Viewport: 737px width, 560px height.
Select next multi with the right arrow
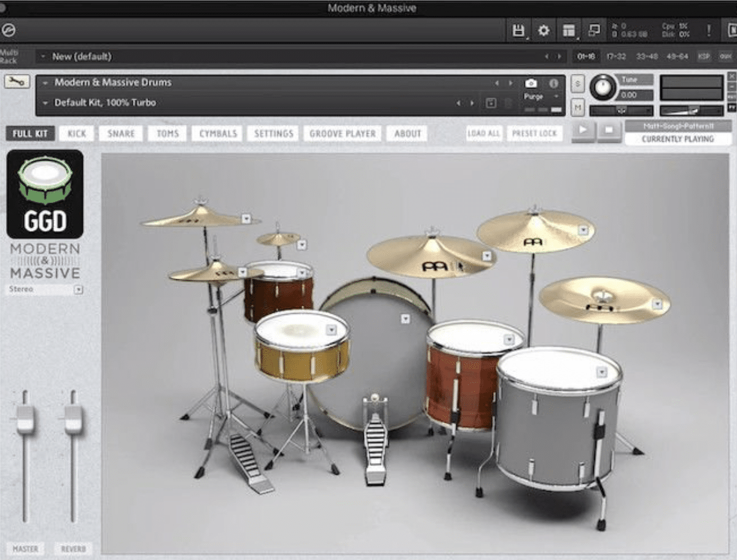[559, 56]
